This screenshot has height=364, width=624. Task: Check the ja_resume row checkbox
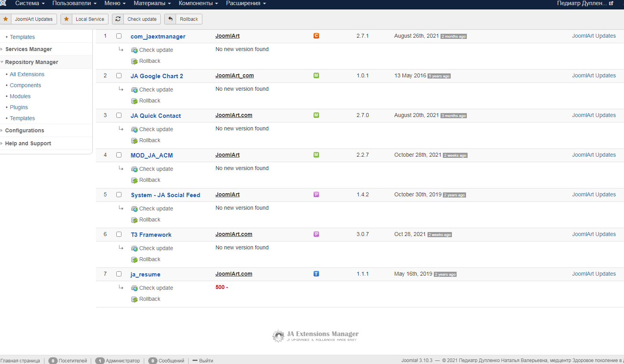[119, 274]
